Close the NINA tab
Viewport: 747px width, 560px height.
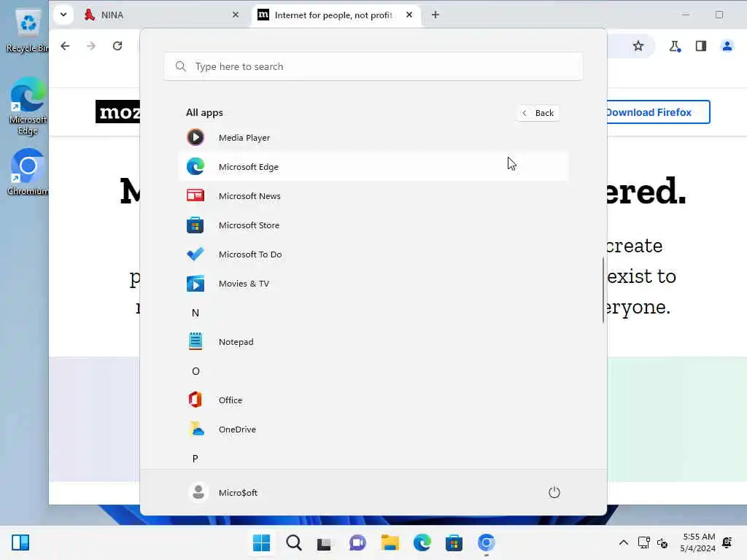click(236, 15)
